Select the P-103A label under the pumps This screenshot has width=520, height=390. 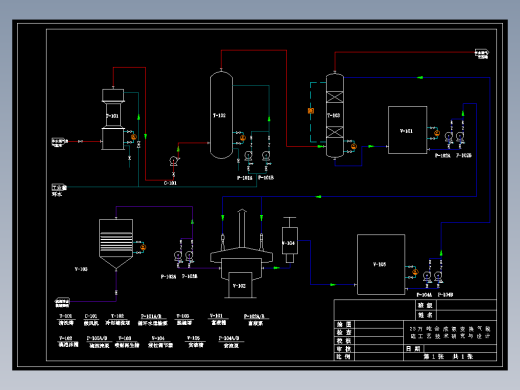168,277
